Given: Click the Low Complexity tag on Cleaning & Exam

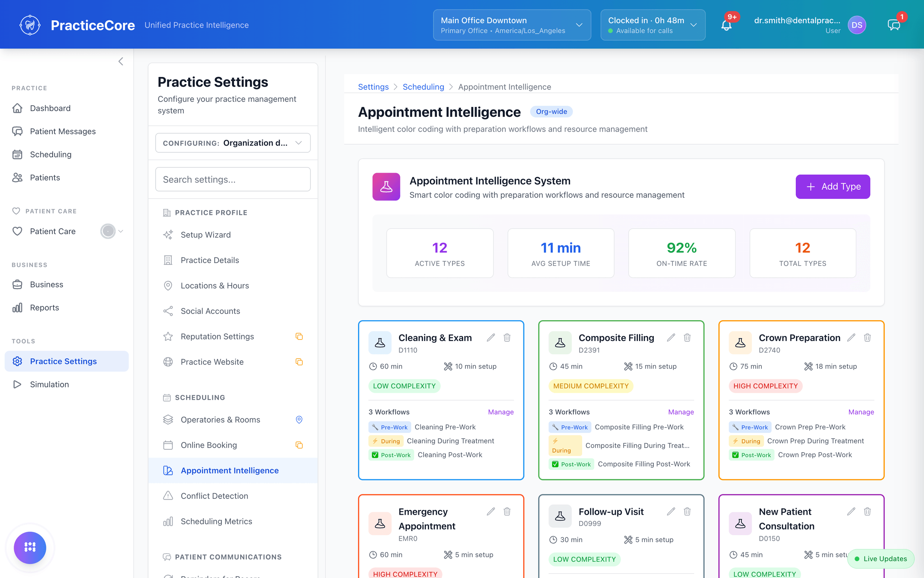Looking at the screenshot, I should [404, 386].
